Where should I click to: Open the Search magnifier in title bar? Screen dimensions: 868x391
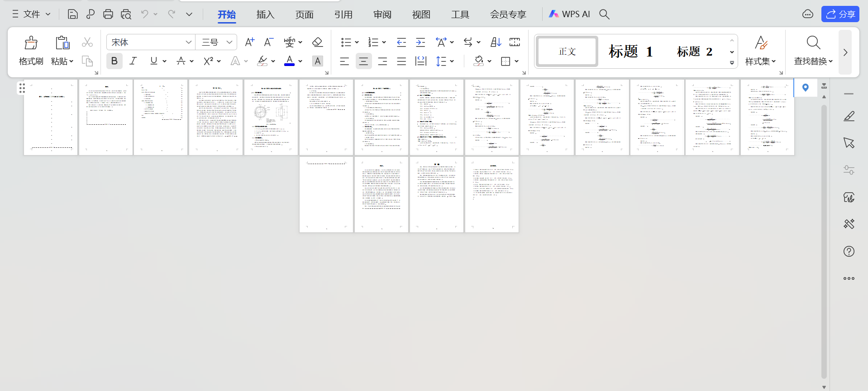(x=604, y=14)
